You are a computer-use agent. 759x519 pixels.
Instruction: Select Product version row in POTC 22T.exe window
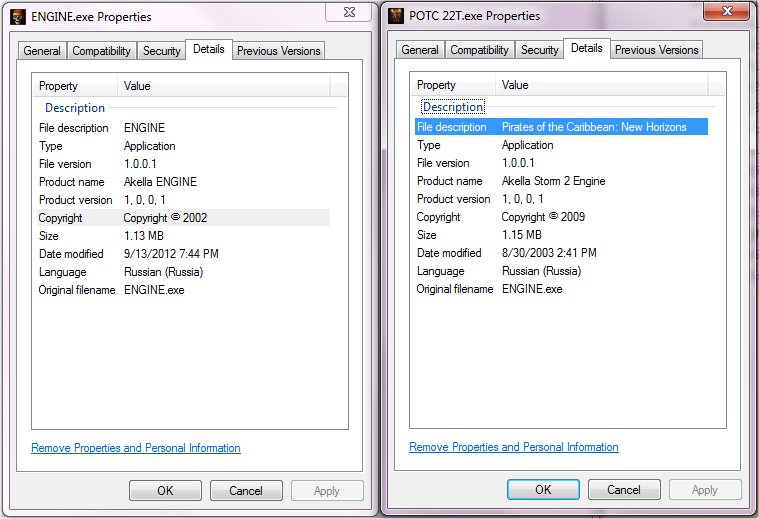pyautogui.click(x=562, y=199)
